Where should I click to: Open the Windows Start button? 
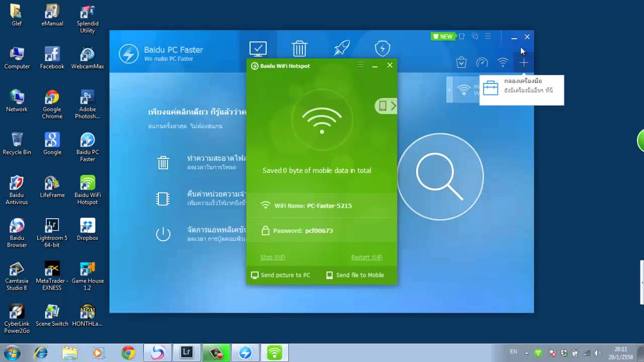12,352
